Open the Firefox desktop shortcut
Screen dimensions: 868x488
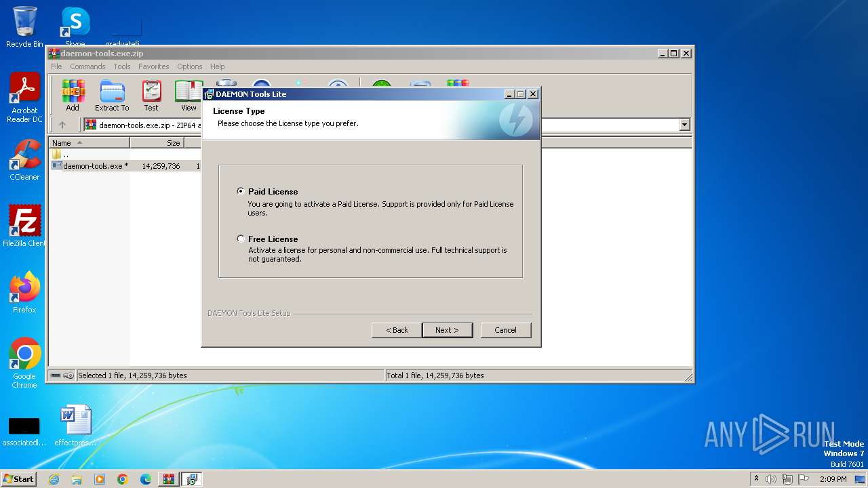click(24, 292)
